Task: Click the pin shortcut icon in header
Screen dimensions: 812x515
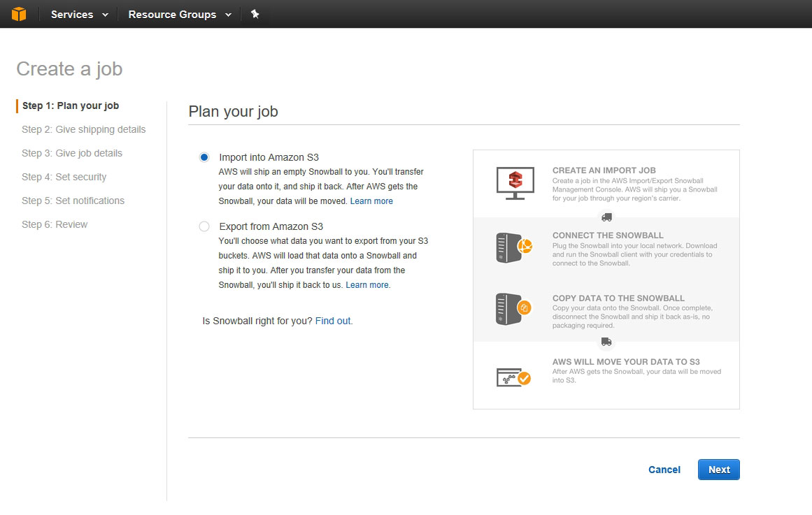Action: (x=255, y=14)
